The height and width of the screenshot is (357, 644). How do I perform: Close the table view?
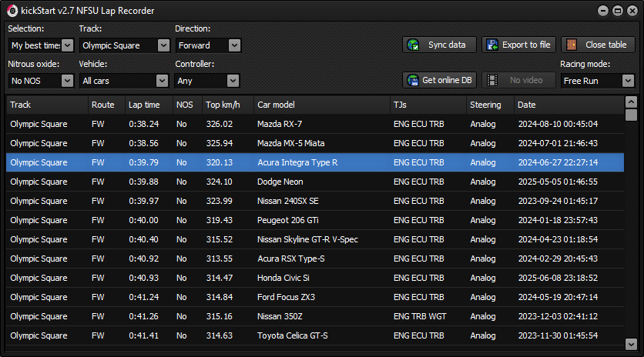click(598, 45)
